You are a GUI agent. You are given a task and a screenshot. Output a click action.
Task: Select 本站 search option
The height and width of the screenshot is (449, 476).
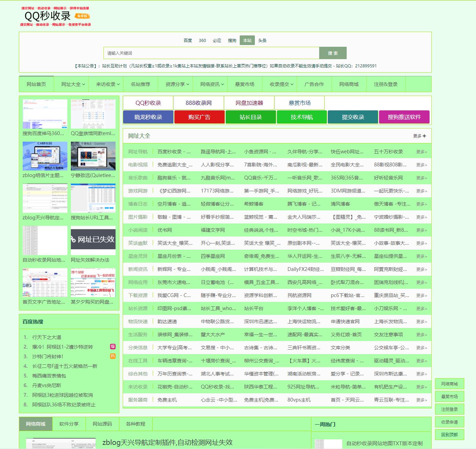(247, 40)
